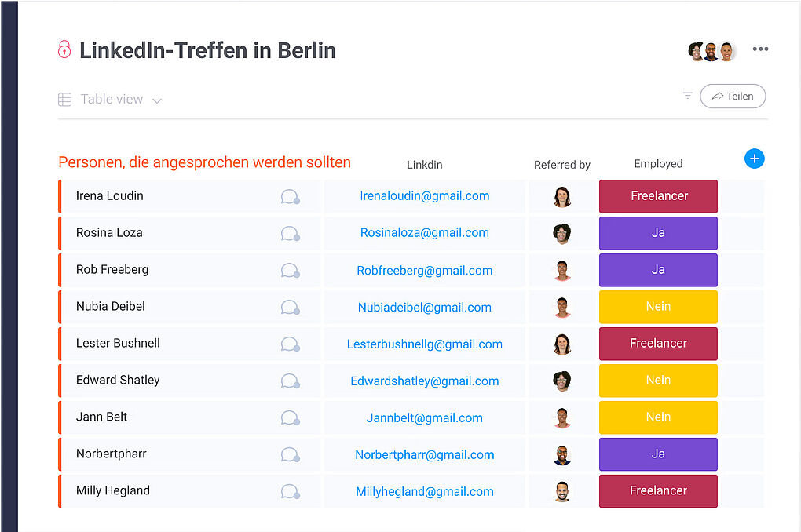This screenshot has width=801, height=532.
Task: Click the board member avatars at top right
Action: [711, 52]
